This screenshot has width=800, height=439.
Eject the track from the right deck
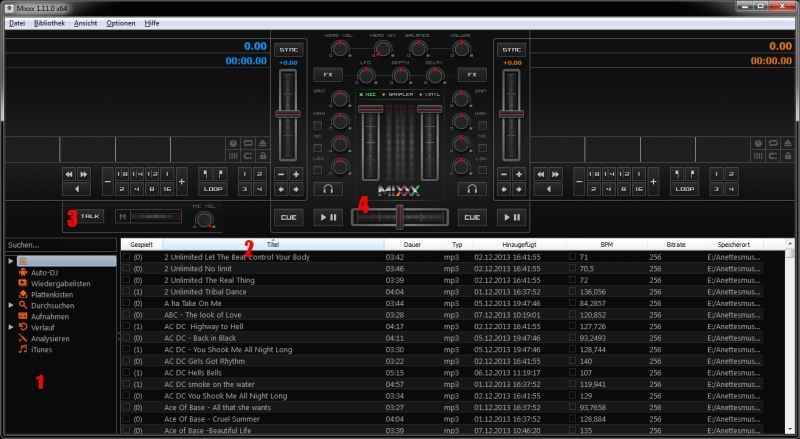(788, 143)
